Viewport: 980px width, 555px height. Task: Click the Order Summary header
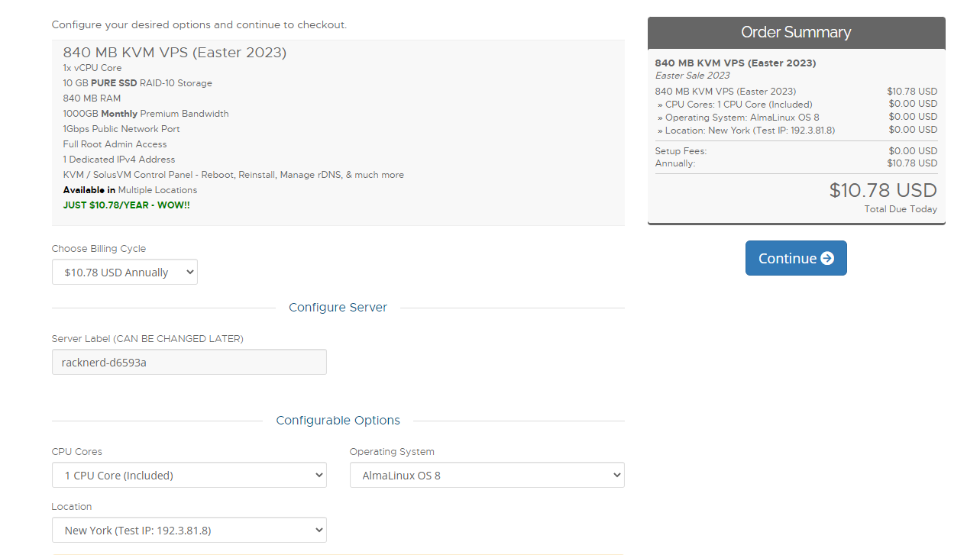pos(796,33)
